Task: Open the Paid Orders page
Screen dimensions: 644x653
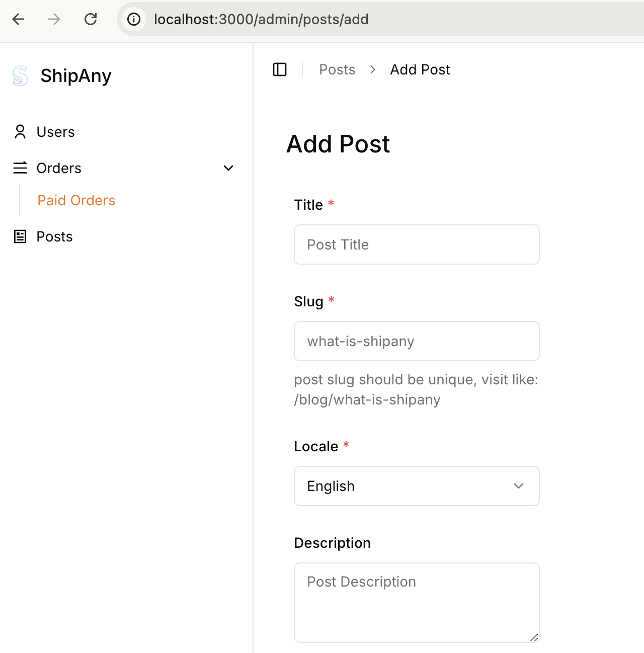Action: click(76, 200)
